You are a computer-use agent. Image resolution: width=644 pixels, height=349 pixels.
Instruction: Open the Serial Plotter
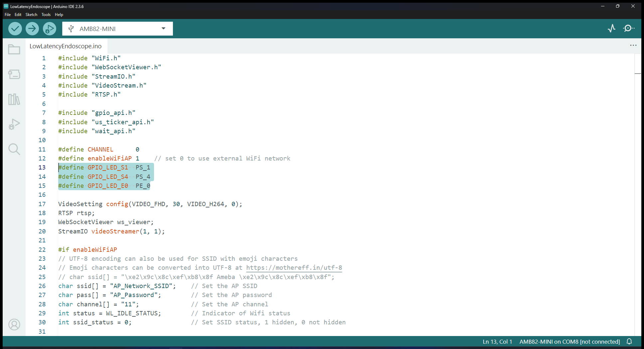[611, 29]
